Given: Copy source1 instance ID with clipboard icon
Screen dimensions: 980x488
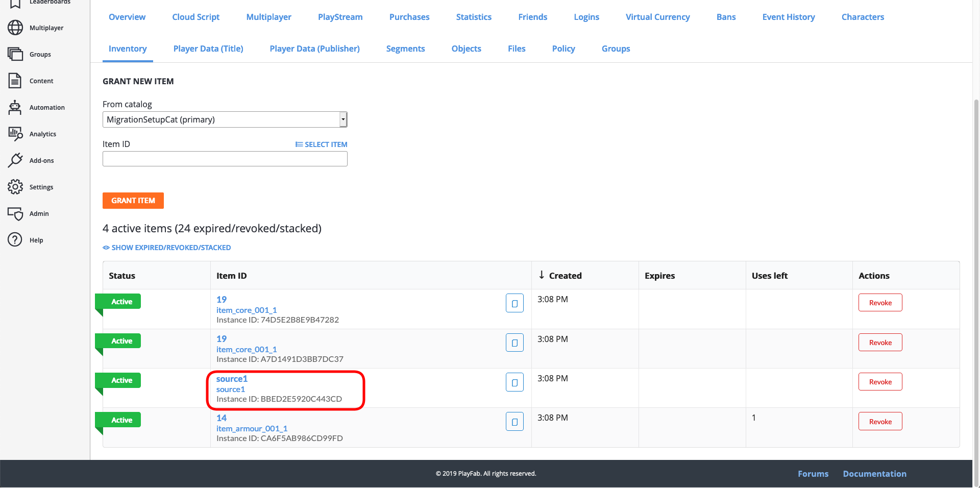Looking at the screenshot, I should click(514, 382).
